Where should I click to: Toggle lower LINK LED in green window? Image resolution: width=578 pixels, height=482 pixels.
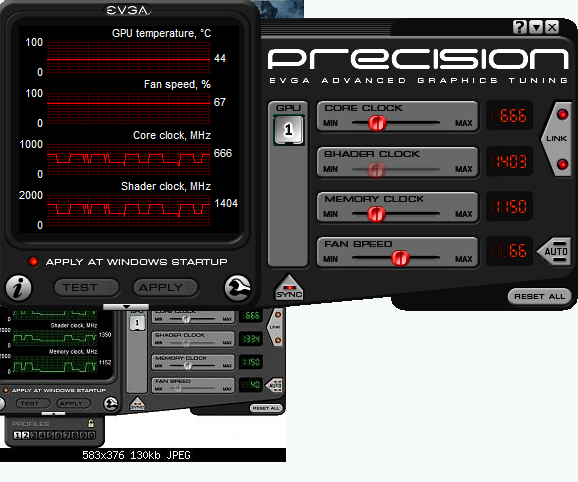278,340
